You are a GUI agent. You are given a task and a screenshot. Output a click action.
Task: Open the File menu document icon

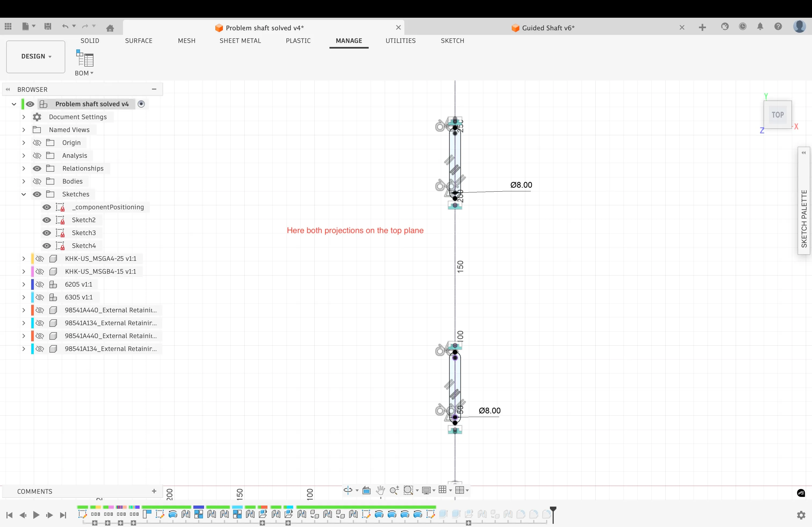pyautogui.click(x=26, y=26)
